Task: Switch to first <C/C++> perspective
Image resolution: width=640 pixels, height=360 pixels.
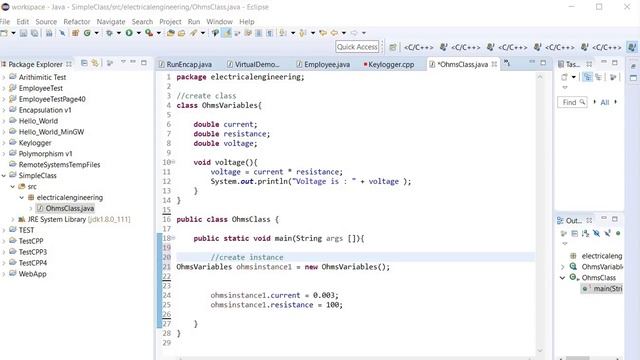Action: coord(418,47)
